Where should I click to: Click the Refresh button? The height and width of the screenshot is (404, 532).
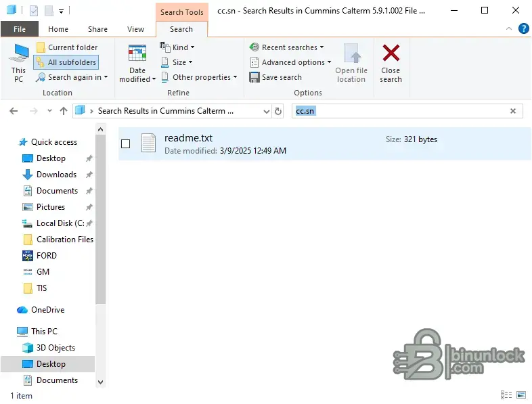coord(278,111)
